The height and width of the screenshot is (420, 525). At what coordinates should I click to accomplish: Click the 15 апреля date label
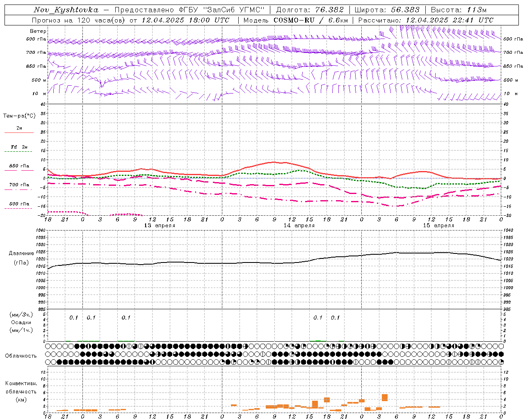point(438,226)
